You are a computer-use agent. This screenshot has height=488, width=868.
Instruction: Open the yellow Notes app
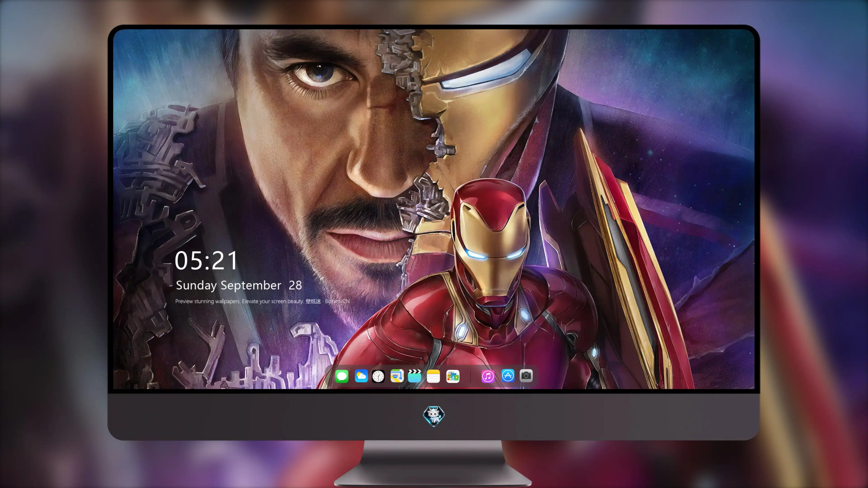point(433,376)
